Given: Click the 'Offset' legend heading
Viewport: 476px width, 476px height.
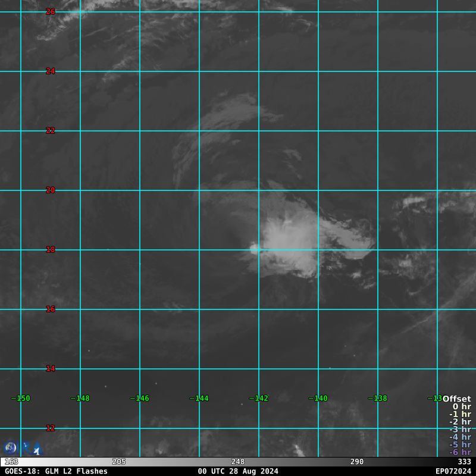Looking at the screenshot, I should pos(456,399).
